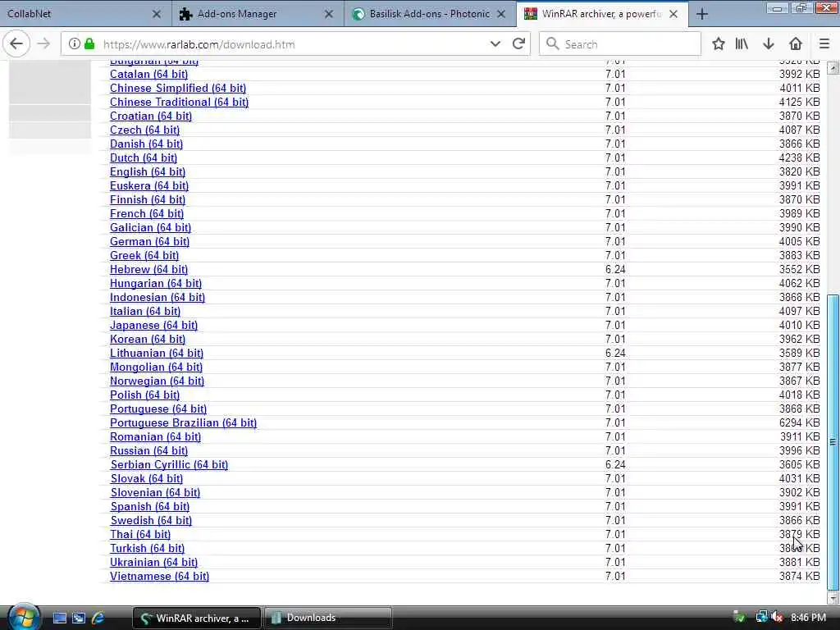
Task: Open Portuguese Brazilian (64 bit) link
Action: click(x=183, y=423)
